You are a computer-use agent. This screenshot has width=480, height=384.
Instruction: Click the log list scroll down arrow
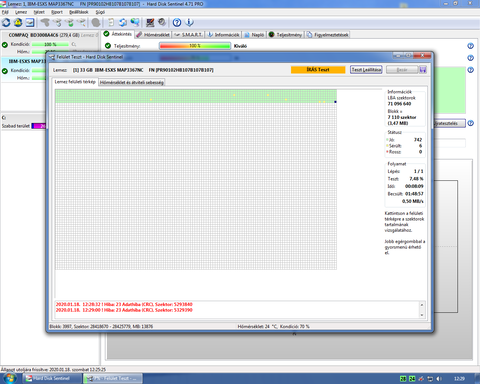(422, 315)
